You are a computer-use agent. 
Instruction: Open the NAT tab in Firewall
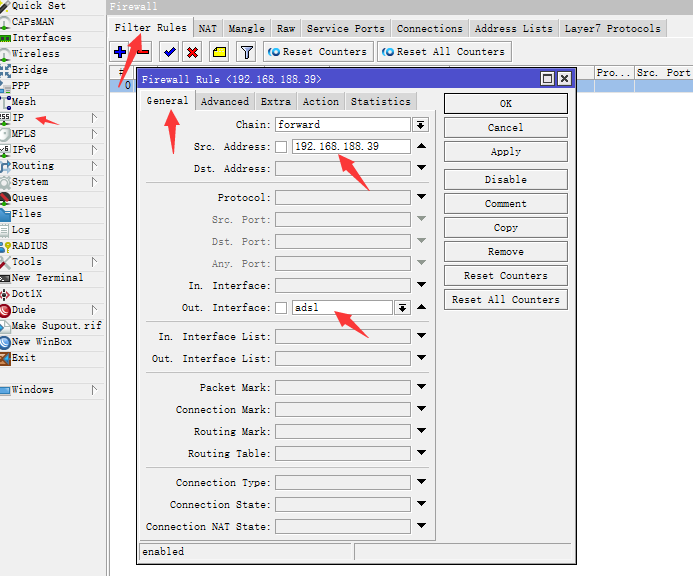[x=208, y=29]
